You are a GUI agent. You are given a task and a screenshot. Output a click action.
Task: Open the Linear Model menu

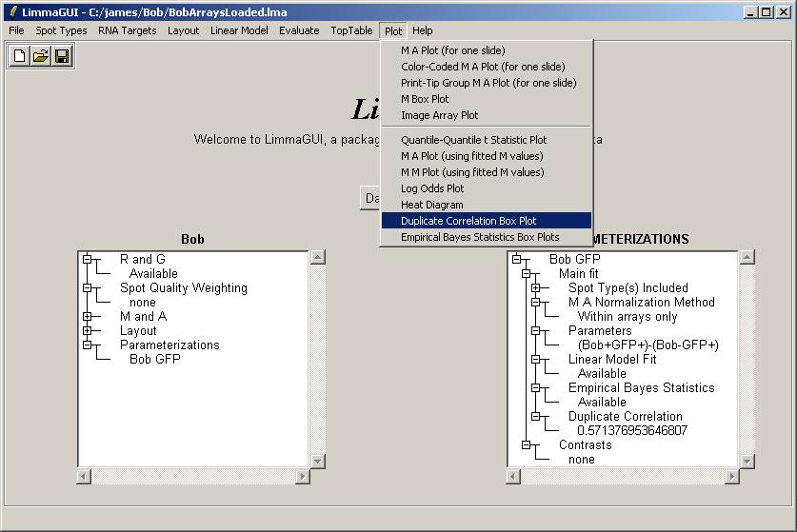(x=239, y=30)
